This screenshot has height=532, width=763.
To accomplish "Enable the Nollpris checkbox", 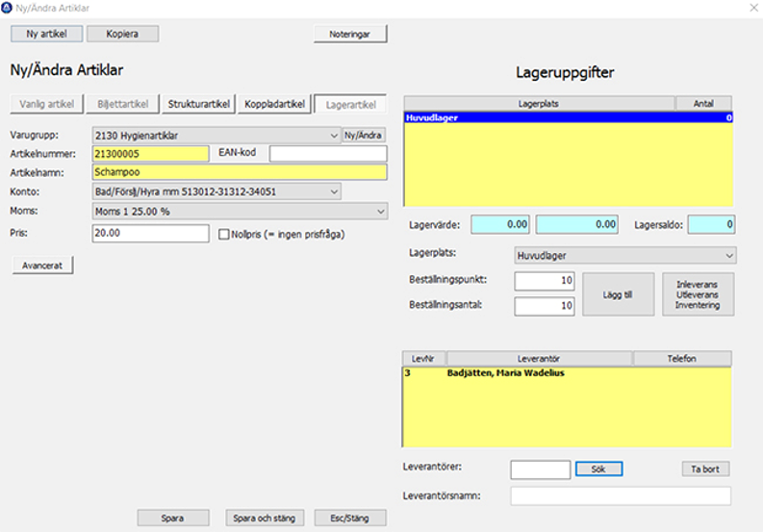I will click(x=224, y=235).
